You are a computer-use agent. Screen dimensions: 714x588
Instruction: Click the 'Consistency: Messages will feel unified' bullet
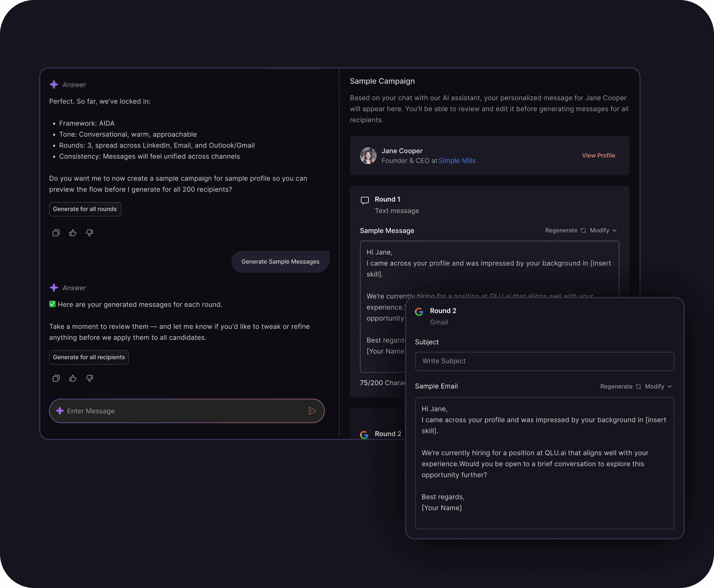pos(149,156)
